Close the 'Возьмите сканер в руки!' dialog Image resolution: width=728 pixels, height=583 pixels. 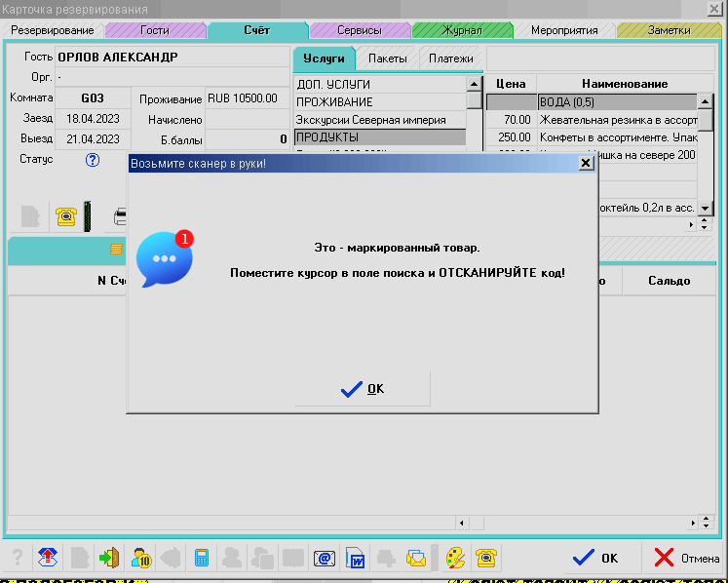(x=586, y=164)
